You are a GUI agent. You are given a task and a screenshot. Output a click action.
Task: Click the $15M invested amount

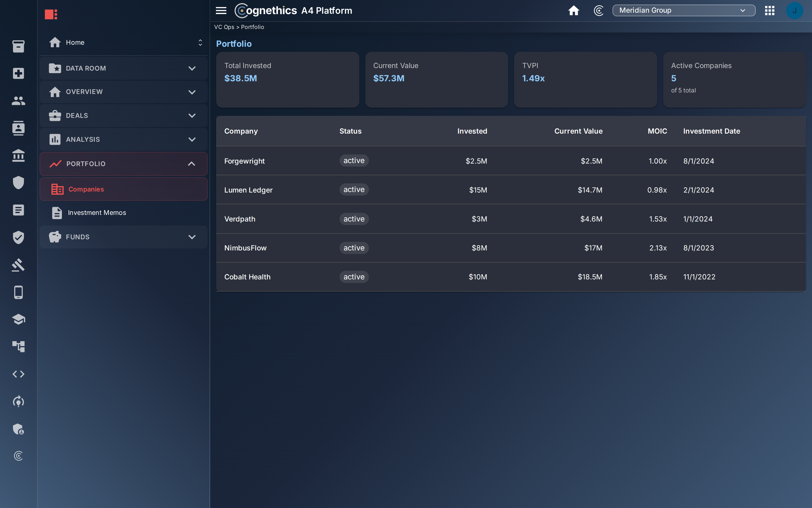[x=478, y=190]
